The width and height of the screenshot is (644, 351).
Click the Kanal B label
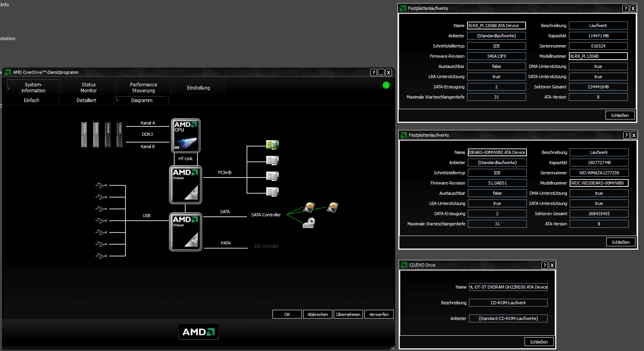click(148, 146)
